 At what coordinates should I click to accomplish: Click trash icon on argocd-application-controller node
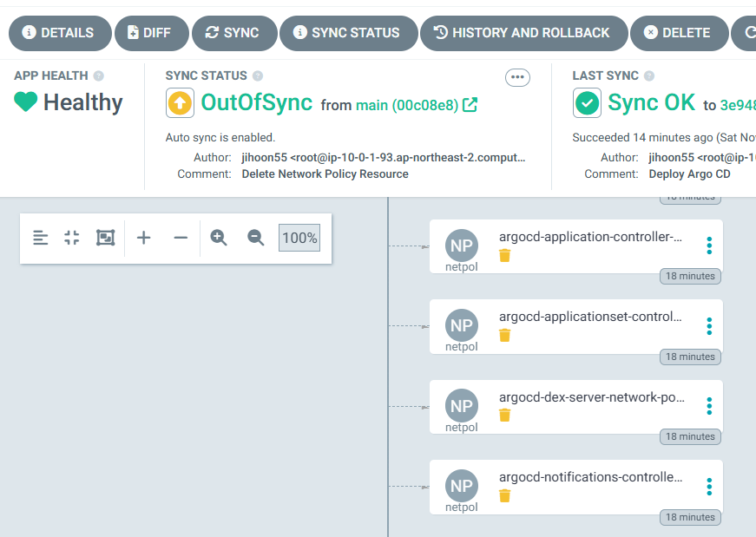click(x=505, y=255)
